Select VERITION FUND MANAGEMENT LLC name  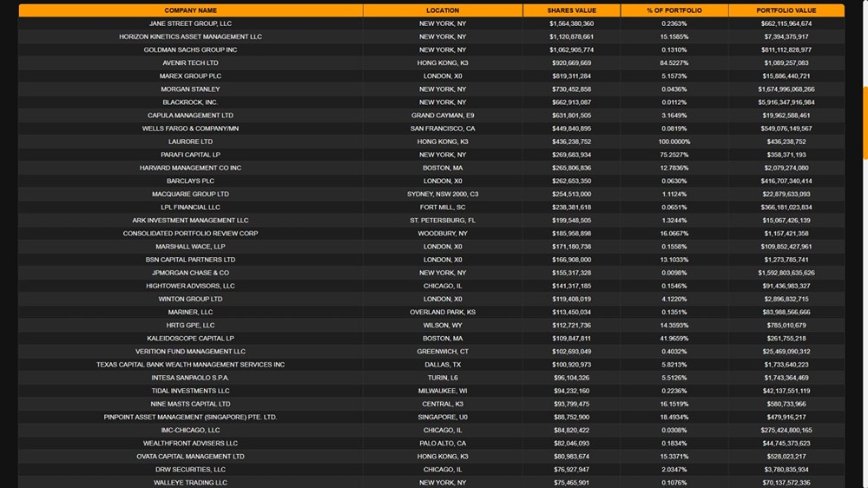(190, 351)
